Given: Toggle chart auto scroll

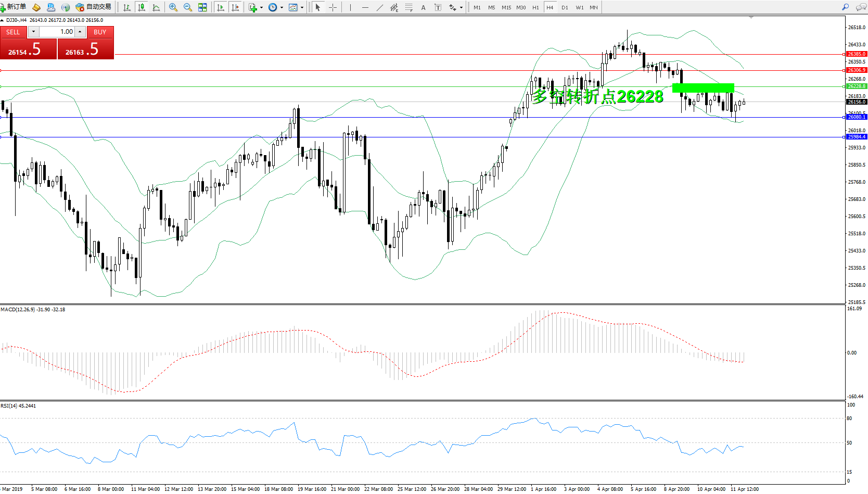Looking at the screenshot, I should pos(221,7).
